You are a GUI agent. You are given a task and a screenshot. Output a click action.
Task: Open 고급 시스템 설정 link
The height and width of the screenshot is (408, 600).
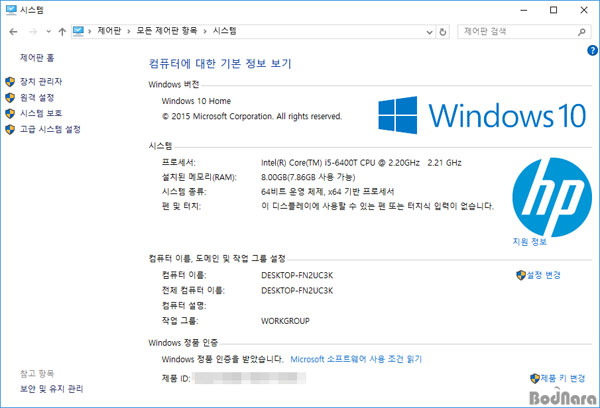[51, 129]
